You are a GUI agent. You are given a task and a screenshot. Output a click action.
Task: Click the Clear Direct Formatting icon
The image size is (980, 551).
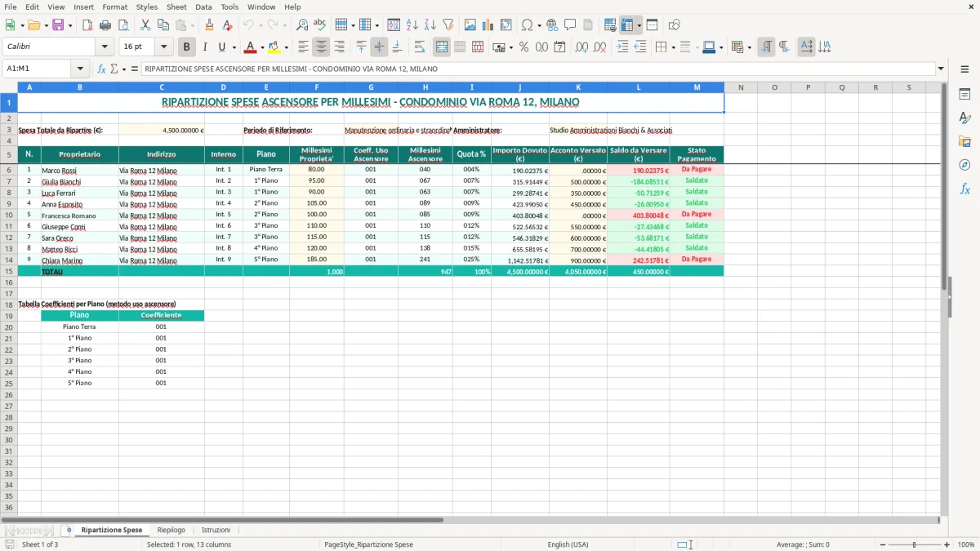tap(228, 25)
